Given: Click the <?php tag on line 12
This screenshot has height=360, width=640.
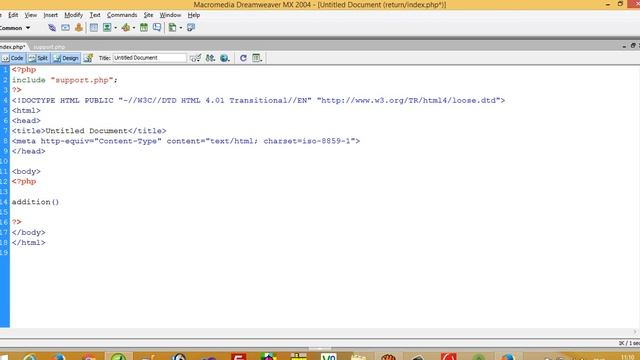Looking at the screenshot, I should coord(24,182).
